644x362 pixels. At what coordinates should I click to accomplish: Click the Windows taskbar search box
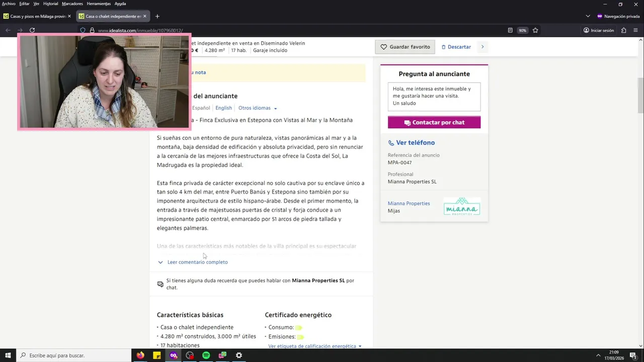tap(73, 355)
